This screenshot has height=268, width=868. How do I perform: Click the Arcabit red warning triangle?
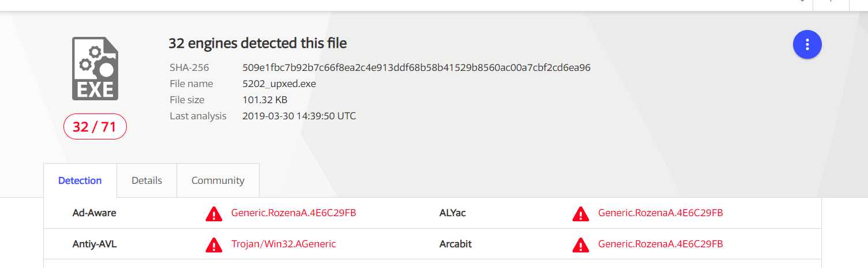point(581,245)
